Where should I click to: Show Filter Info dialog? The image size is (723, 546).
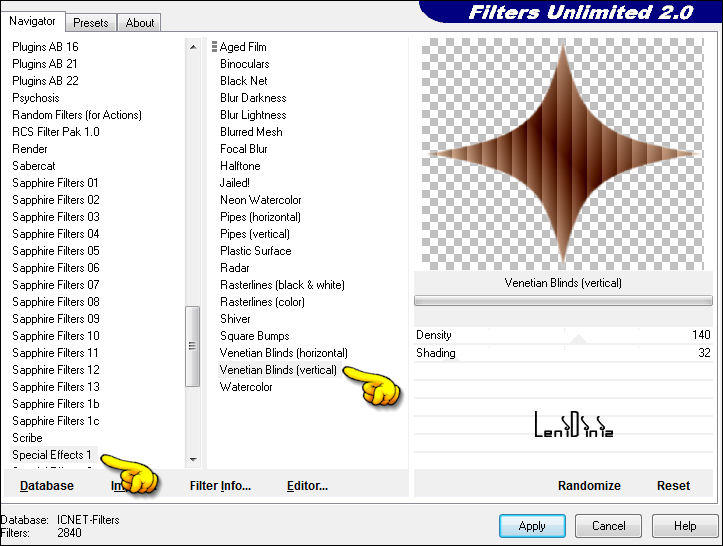coord(220,486)
